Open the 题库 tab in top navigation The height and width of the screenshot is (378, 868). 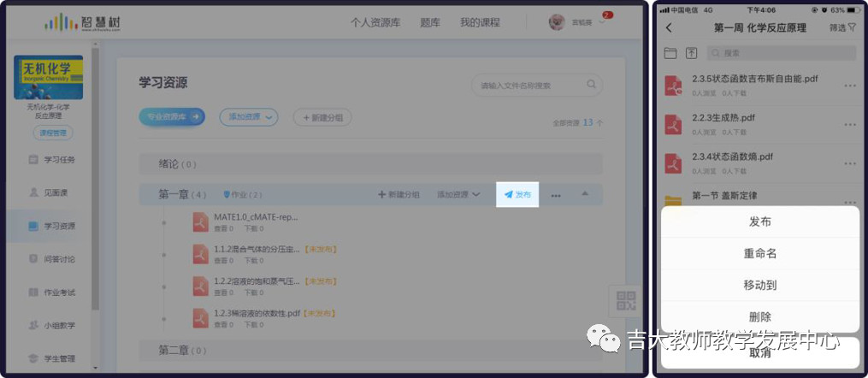tap(430, 22)
